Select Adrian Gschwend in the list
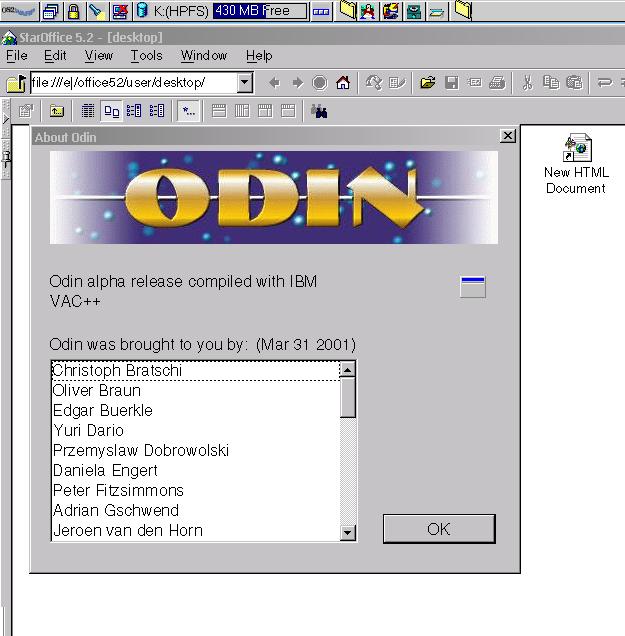The height and width of the screenshot is (636, 625). click(196, 510)
